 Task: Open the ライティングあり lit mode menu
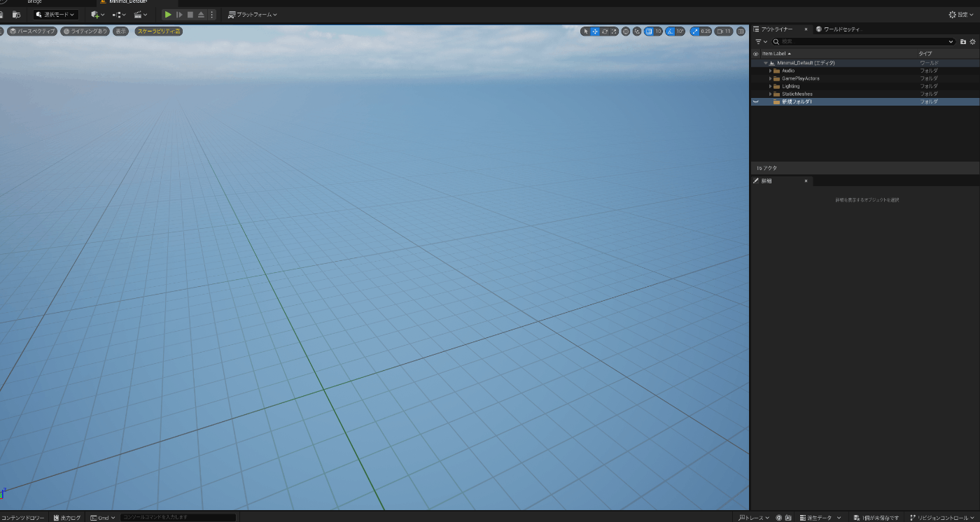tap(85, 31)
